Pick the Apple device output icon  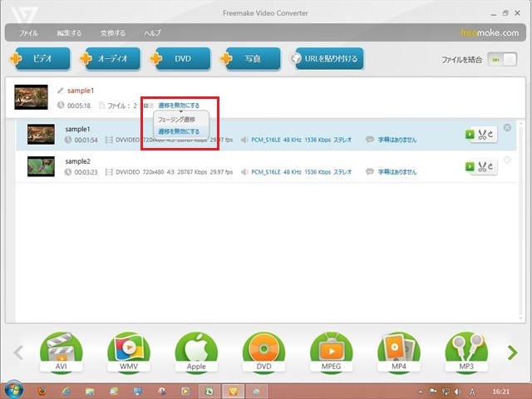point(196,352)
